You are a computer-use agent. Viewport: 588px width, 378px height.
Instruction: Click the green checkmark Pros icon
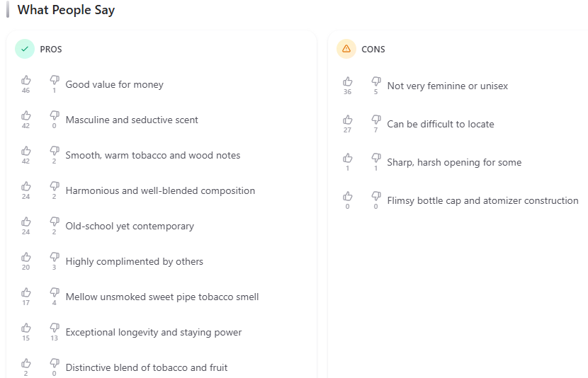pyautogui.click(x=25, y=49)
